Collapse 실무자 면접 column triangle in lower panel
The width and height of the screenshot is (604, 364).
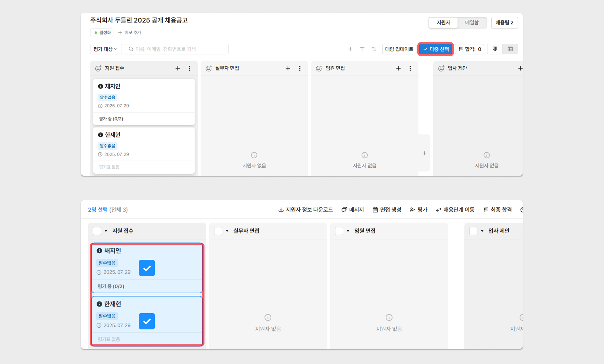[x=227, y=231]
